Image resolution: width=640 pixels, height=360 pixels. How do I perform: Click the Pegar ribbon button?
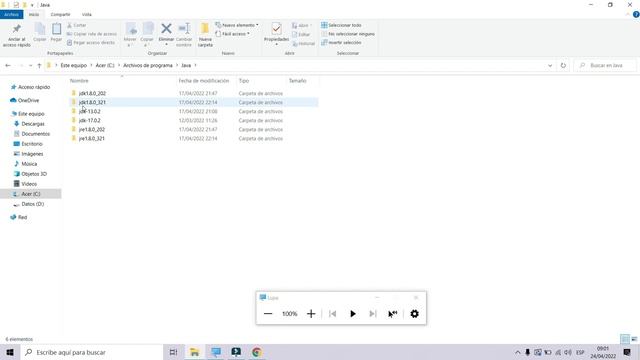click(x=56, y=33)
